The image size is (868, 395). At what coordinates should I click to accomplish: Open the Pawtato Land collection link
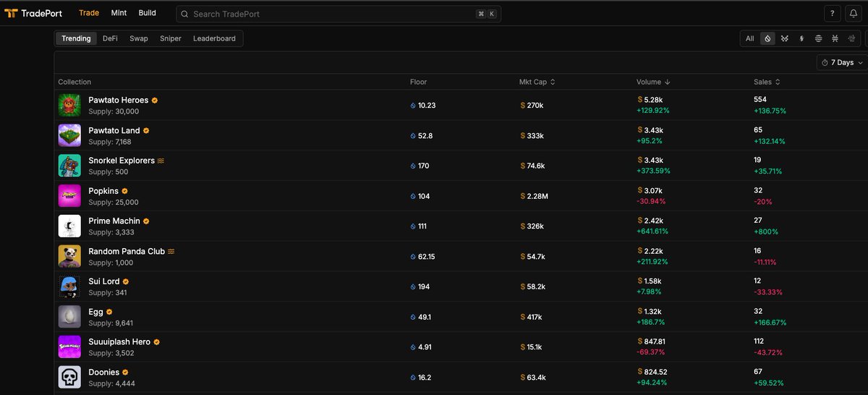[x=114, y=131]
